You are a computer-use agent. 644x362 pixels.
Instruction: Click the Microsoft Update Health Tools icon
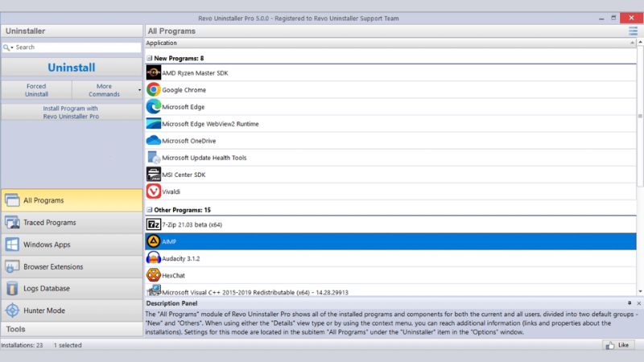pyautogui.click(x=154, y=158)
